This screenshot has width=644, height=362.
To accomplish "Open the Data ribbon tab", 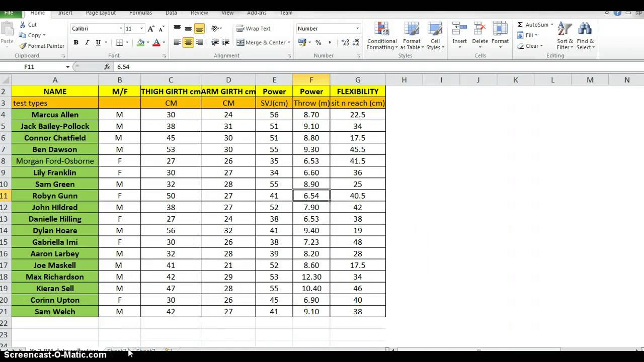I will [x=171, y=13].
